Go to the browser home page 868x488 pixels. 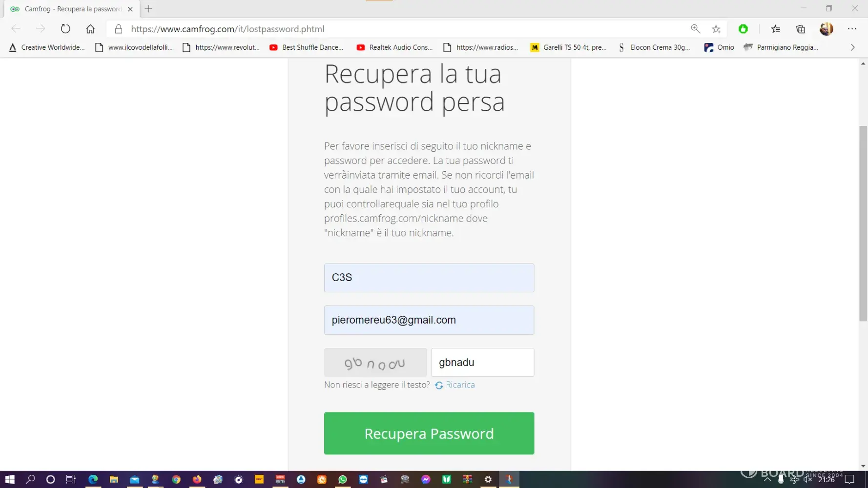90,29
